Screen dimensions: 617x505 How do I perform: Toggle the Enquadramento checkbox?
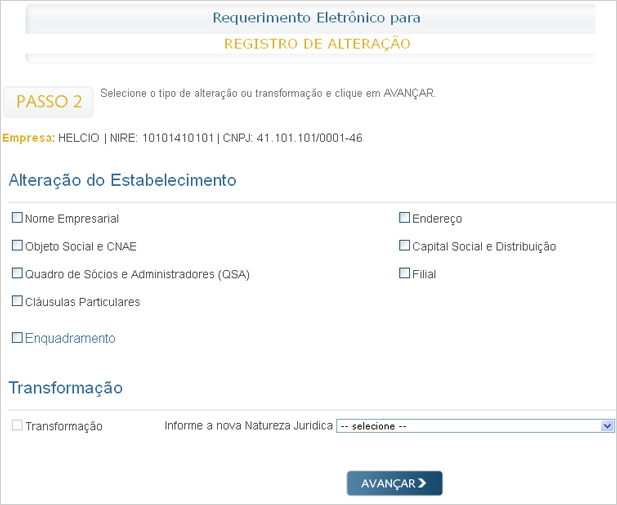[x=17, y=338]
